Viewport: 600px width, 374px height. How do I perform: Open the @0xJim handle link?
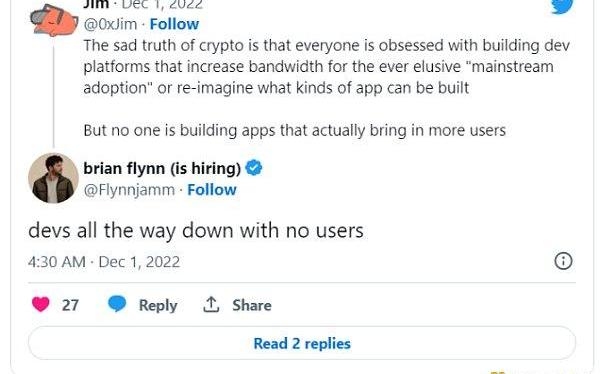tap(110, 24)
